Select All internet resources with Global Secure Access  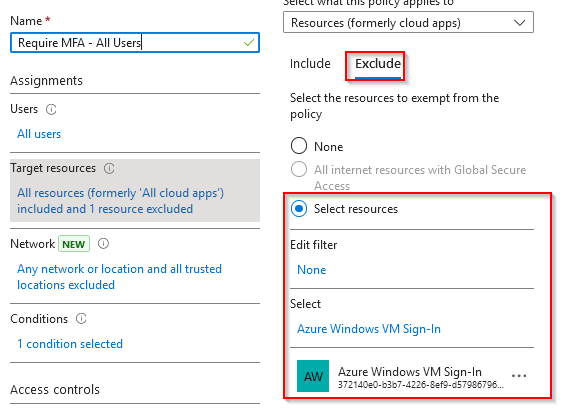point(299,169)
